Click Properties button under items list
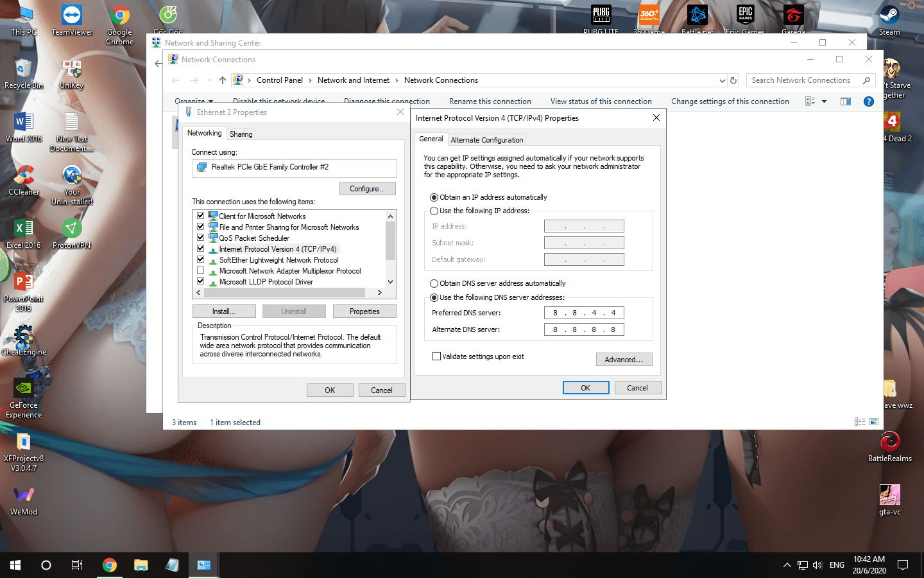This screenshot has height=578, width=924. pos(364,311)
